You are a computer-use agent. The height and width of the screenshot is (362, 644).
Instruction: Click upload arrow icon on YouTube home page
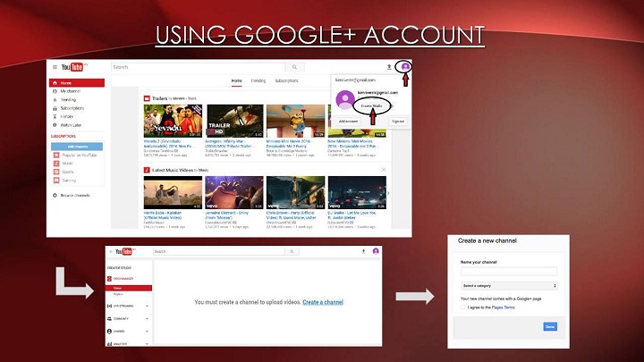[389, 66]
